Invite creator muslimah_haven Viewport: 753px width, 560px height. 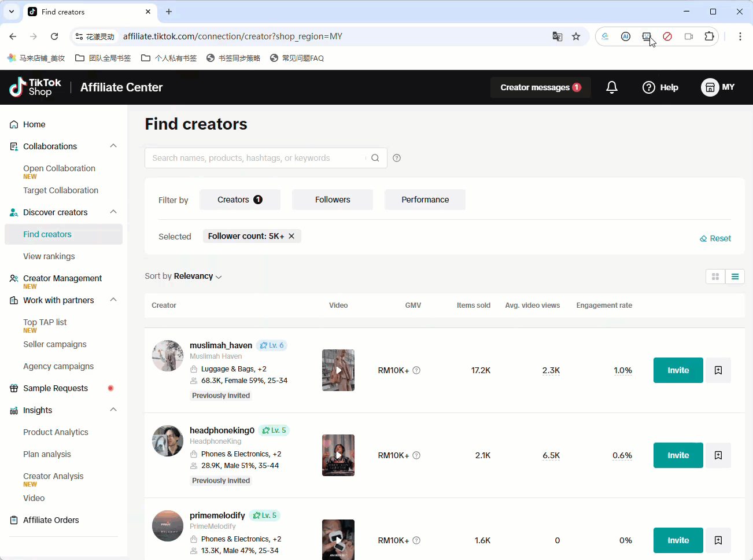[x=678, y=370]
